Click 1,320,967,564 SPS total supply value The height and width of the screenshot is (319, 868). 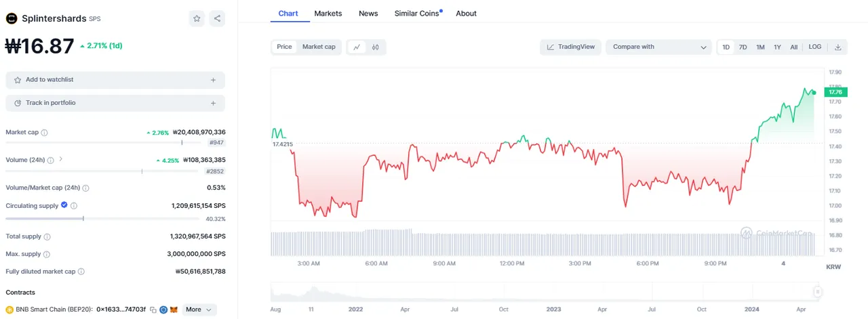tap(198, 236)
